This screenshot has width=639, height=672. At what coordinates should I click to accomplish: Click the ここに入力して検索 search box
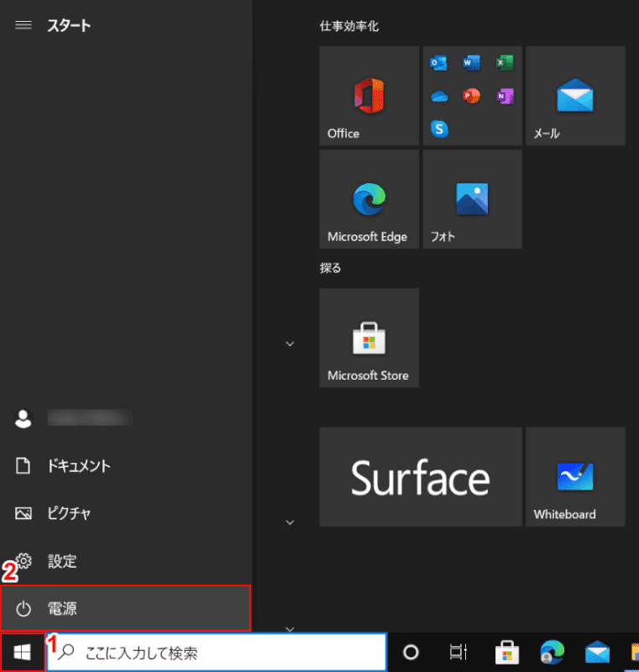217,653
